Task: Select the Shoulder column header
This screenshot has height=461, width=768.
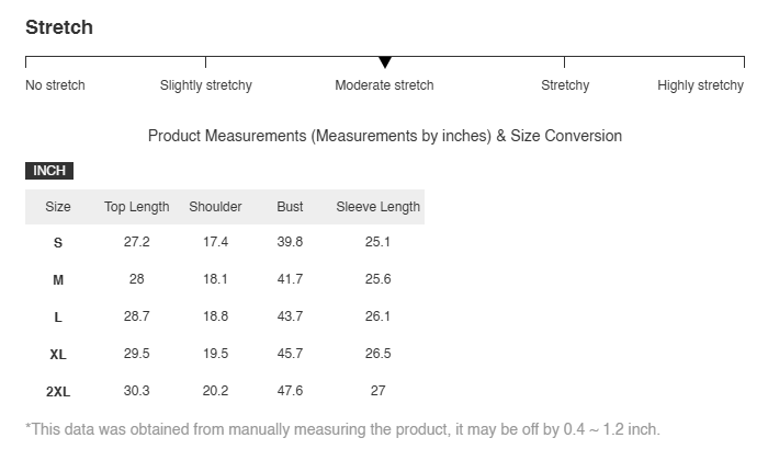Action: click(215, 207)
